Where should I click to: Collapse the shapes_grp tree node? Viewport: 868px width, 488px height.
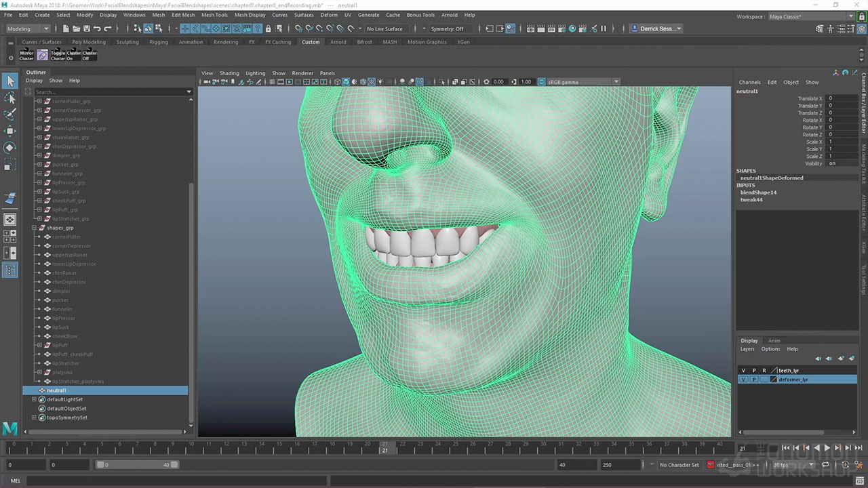click(34, 228)
